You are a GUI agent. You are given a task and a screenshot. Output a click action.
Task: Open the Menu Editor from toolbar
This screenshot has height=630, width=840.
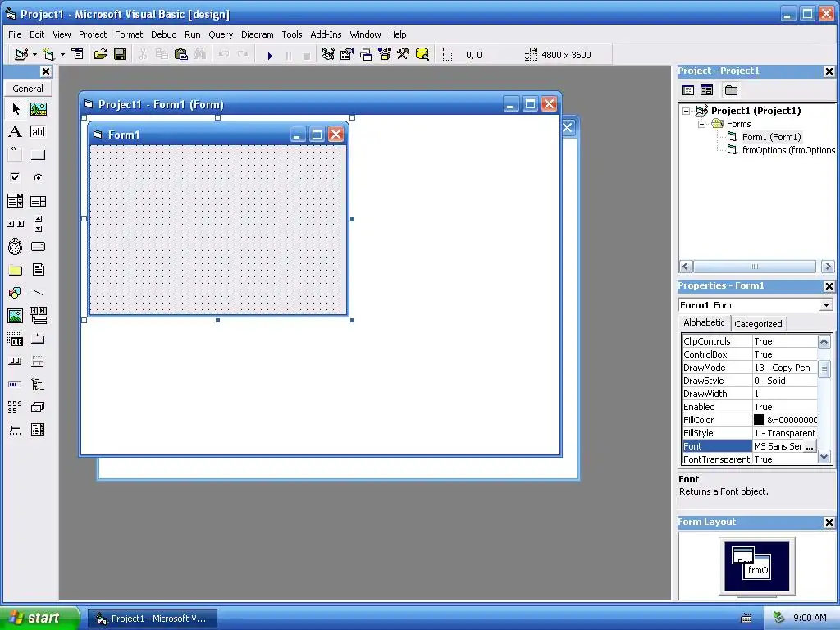(78, 55)
